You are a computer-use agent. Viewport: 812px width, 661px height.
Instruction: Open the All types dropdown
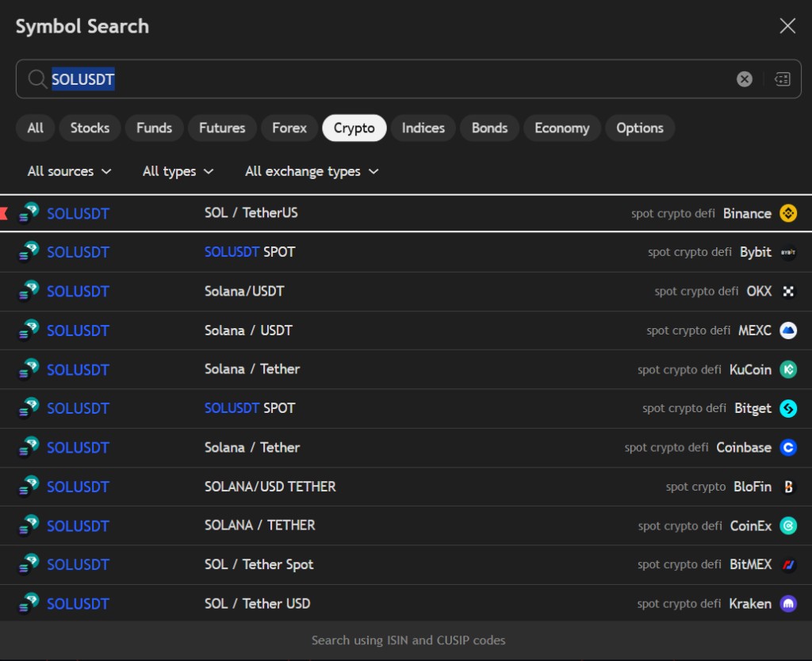click(x=177, y=171)
